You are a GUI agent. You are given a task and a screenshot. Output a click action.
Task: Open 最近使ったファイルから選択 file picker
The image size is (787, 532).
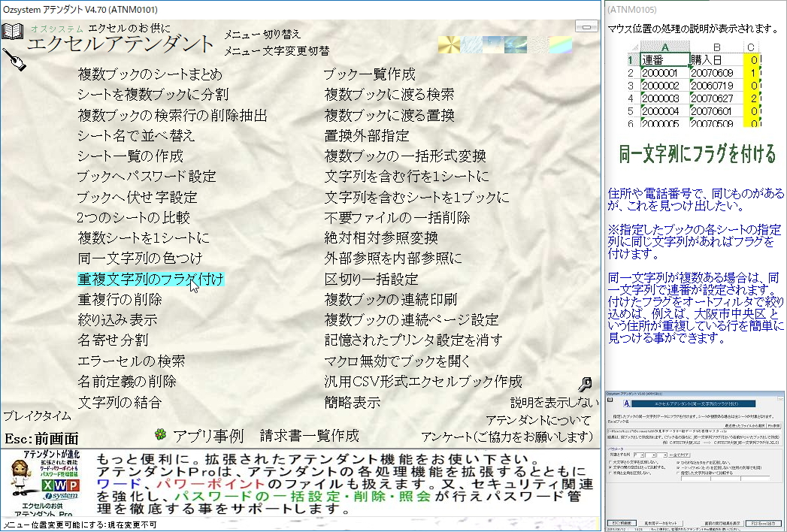[744, 426]
